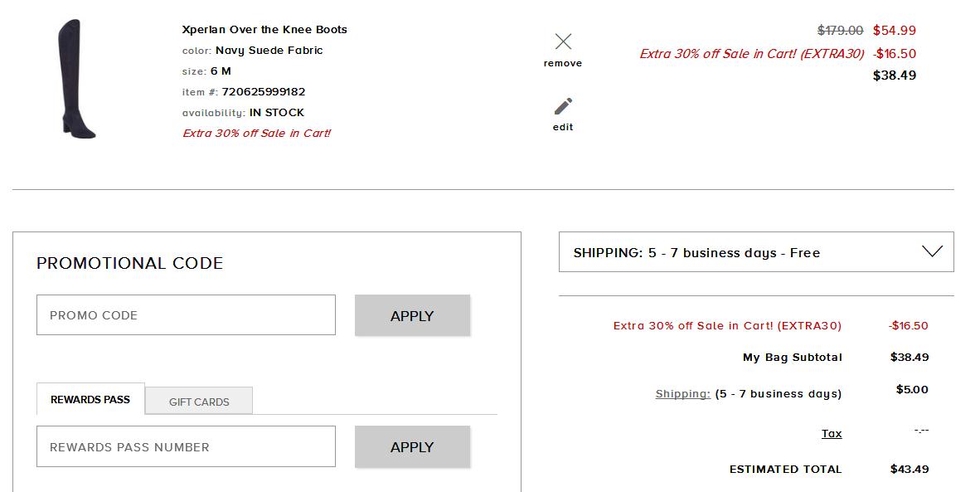The height and width of the screenshot is (492, 980).
Task: Click the 'edit' text label under the pencil
Action: (563, 128)
